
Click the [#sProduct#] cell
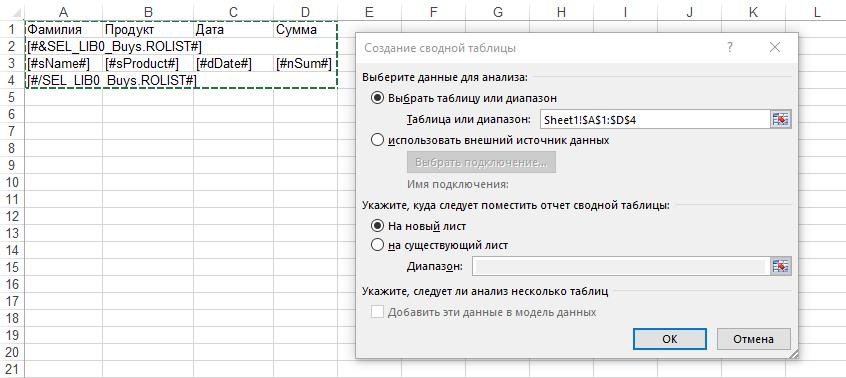[x=148, y=64]
